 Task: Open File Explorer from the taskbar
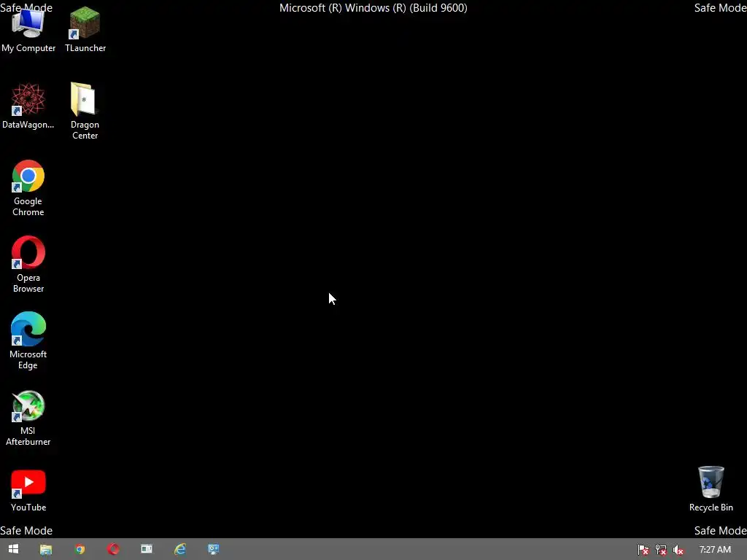coord(46,550)
